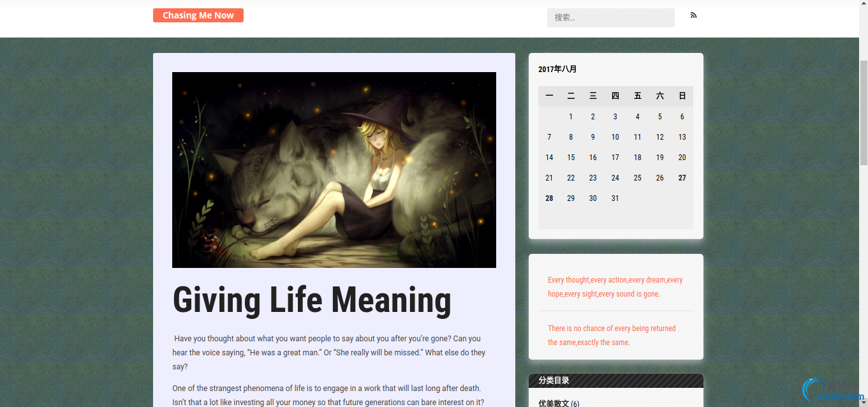Focus the 搜索 search box
This screenshot has height=407, width=868.
coord(610,18)
